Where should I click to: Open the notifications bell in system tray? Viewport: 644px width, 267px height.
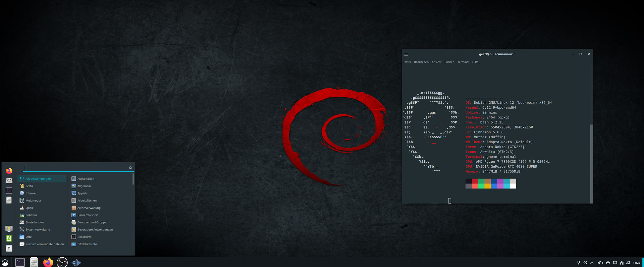tap(600, 263)
